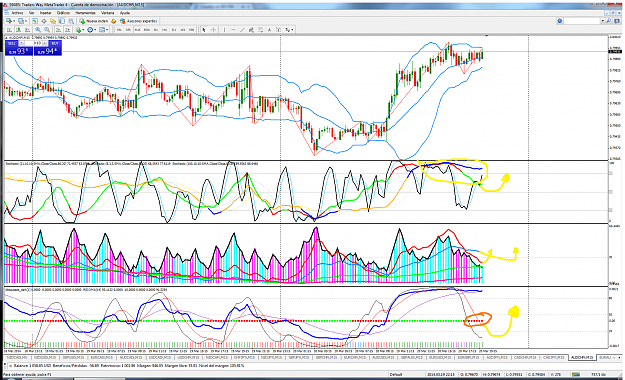
Task: Toggle the Terminal panel icon
Action: [62, 21]
